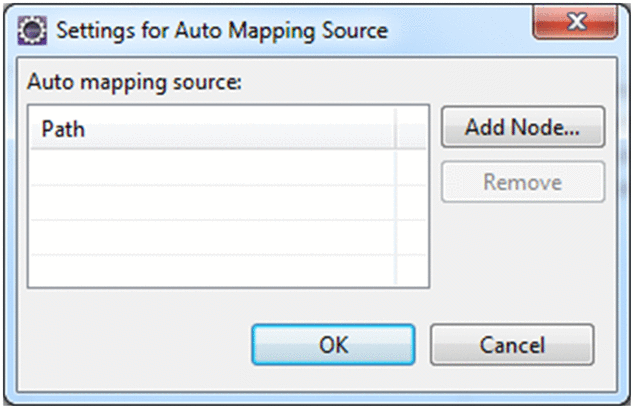Click the "Auto mapping source:" label
This screenshot has height=409, width=635.
(x=134, y=83)
